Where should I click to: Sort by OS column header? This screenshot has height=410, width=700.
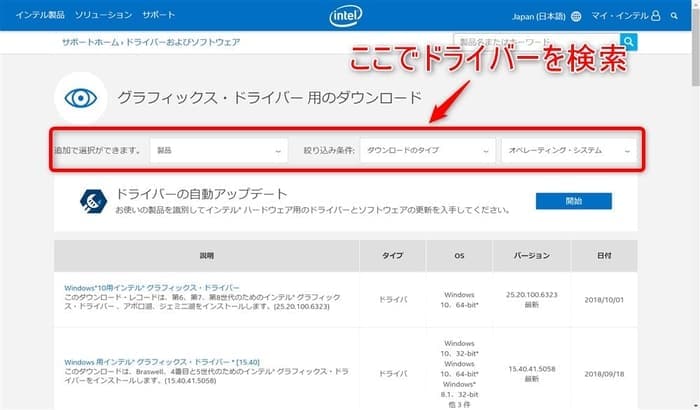click(x=459, y=256)
